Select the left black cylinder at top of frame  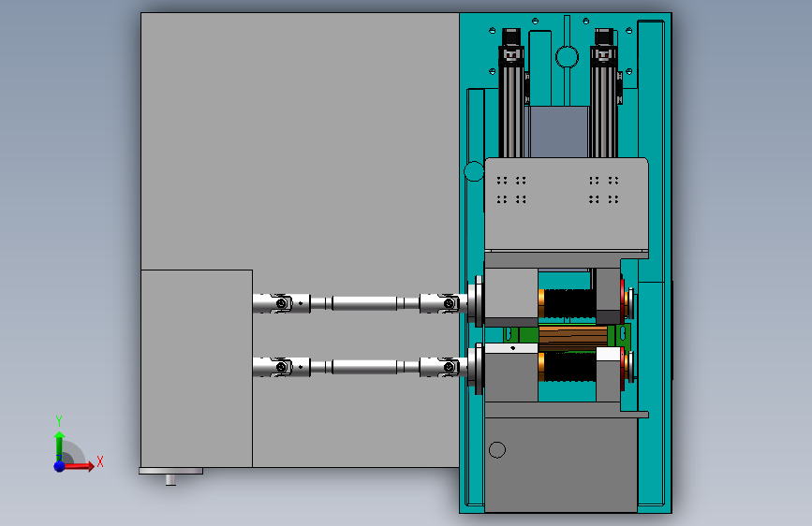(x=511, y=94)
